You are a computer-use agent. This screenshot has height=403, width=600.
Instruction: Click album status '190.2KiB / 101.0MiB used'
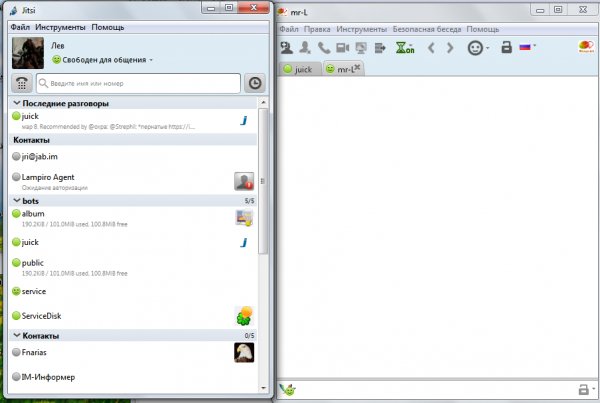(x=75, y=224)
